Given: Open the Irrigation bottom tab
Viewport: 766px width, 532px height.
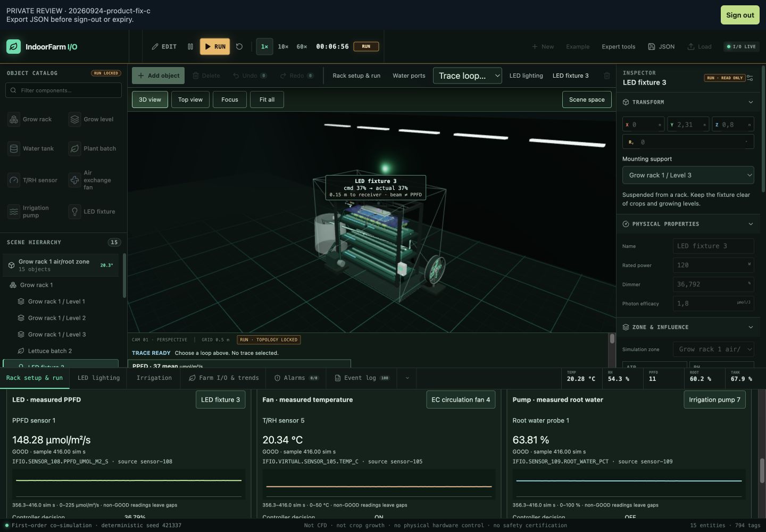Looking at the screenshot, I should (154, 378).
